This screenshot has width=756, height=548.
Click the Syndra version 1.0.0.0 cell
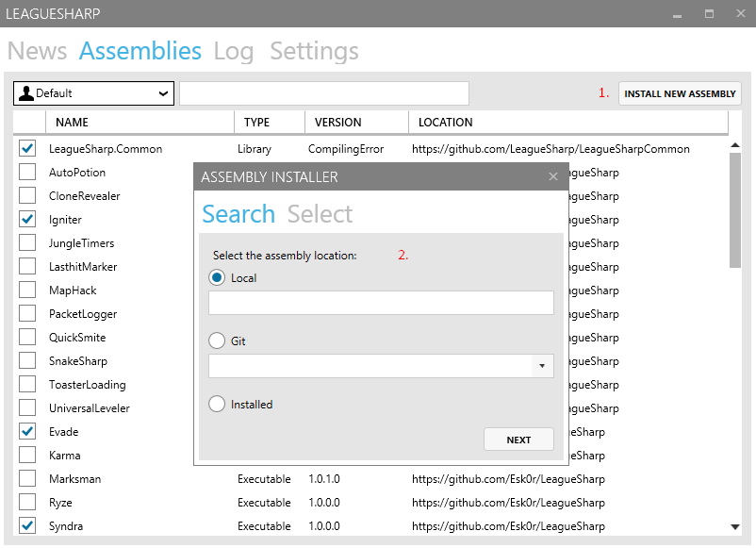pyautogui.click(x=324, y=526)
